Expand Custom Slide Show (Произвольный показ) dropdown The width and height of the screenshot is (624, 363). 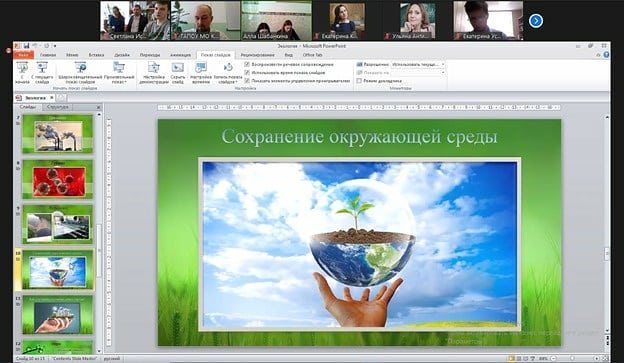(x=119, y=72)
